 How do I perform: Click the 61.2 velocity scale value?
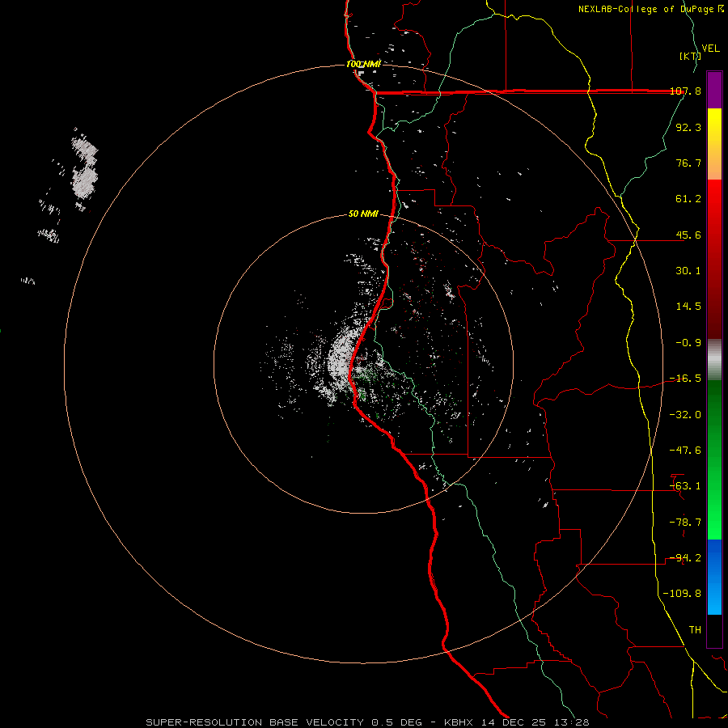[x=688, y=199]
